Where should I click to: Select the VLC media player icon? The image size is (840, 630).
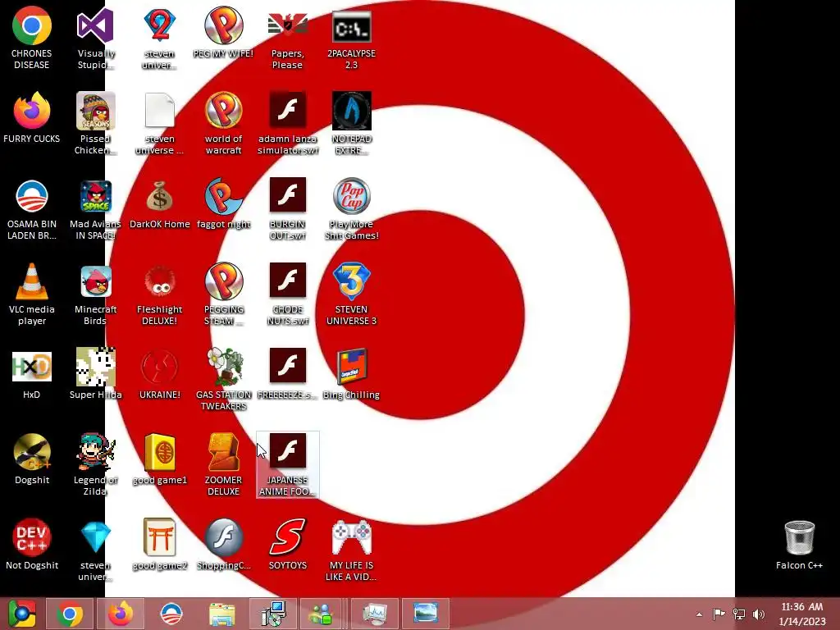(32, 294)
